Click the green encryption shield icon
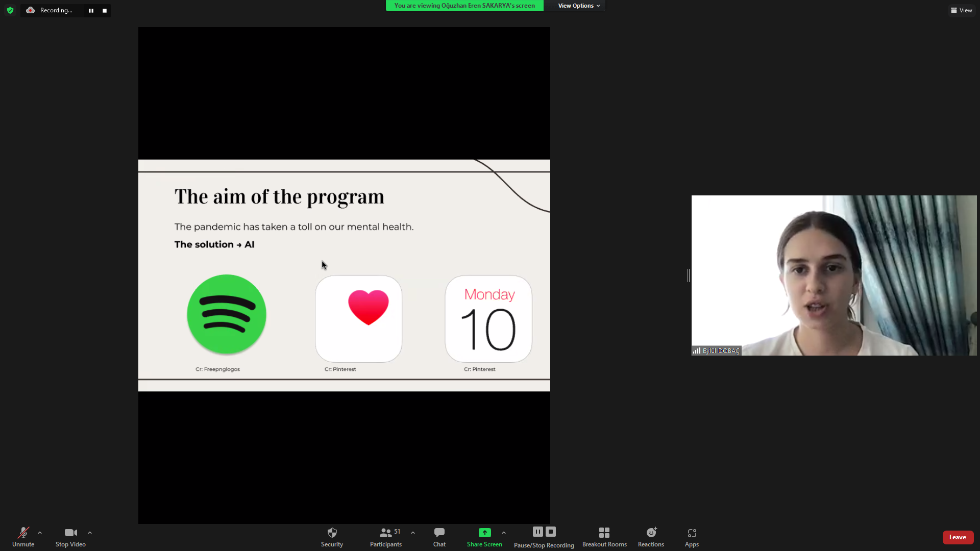This screenshot has width=980, height=551. tap(10, 10)
